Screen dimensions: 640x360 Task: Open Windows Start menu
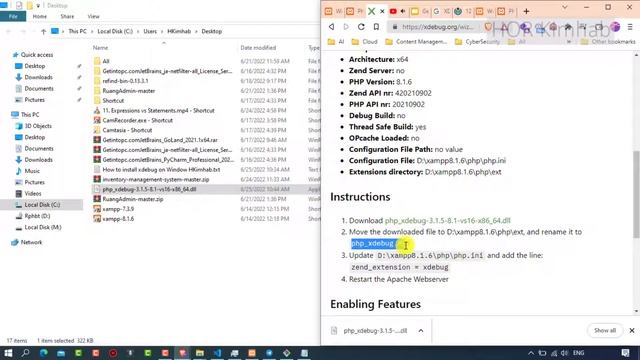coord(8,353)
